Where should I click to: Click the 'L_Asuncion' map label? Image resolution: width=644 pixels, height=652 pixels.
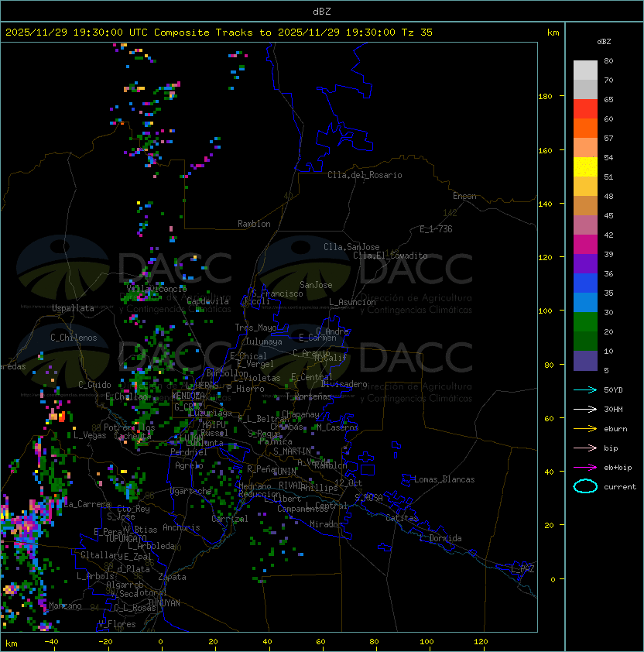pyautogui.click(x=352, y=302)
